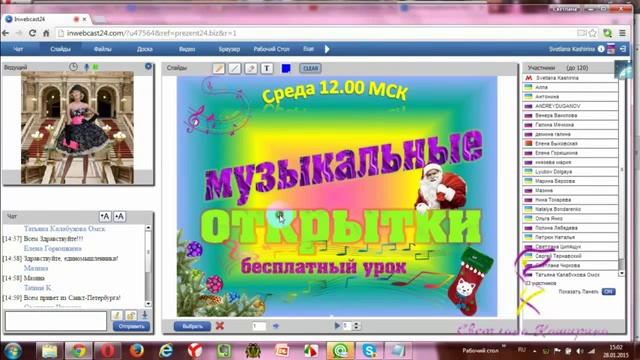This screenshot has height=360, width=640.
Task: Click the Отправить send button
Action: coord(131,327)
